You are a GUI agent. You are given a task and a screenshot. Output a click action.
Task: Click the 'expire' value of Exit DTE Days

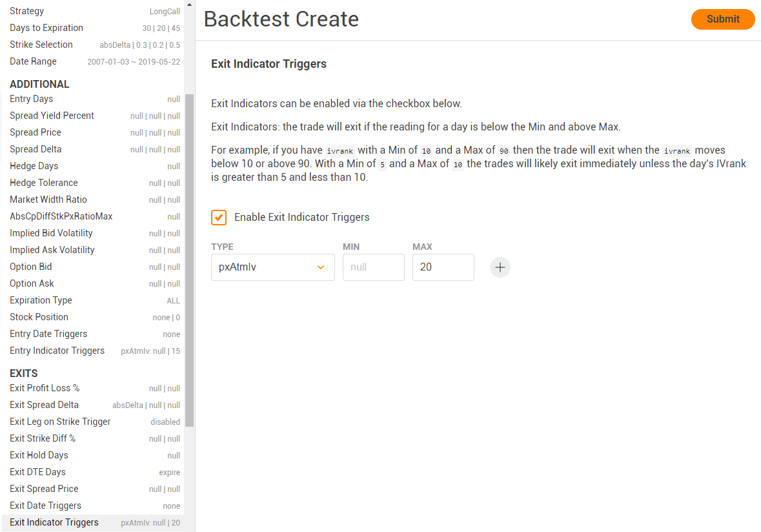point(169,473)
